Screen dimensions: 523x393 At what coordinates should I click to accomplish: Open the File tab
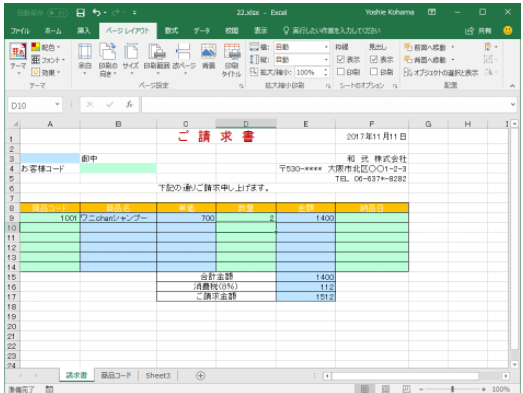coord(20,31)
